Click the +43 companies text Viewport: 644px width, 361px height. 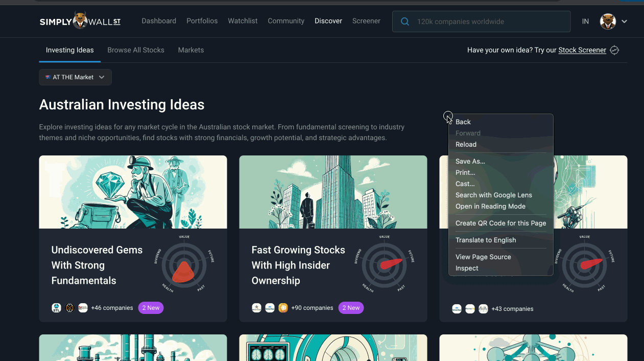[x=512, y=309]
